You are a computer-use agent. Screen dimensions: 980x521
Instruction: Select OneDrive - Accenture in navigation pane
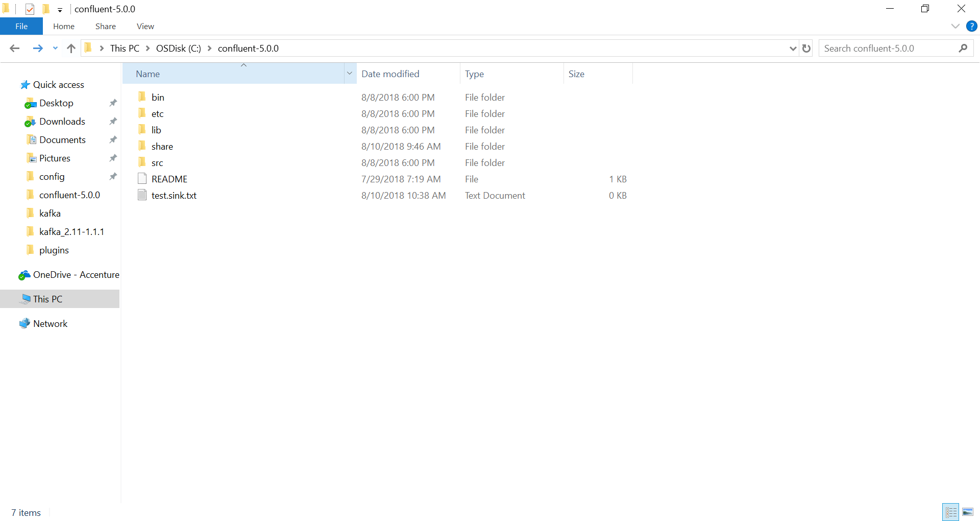pyautogui.click(x=76, y=275)
